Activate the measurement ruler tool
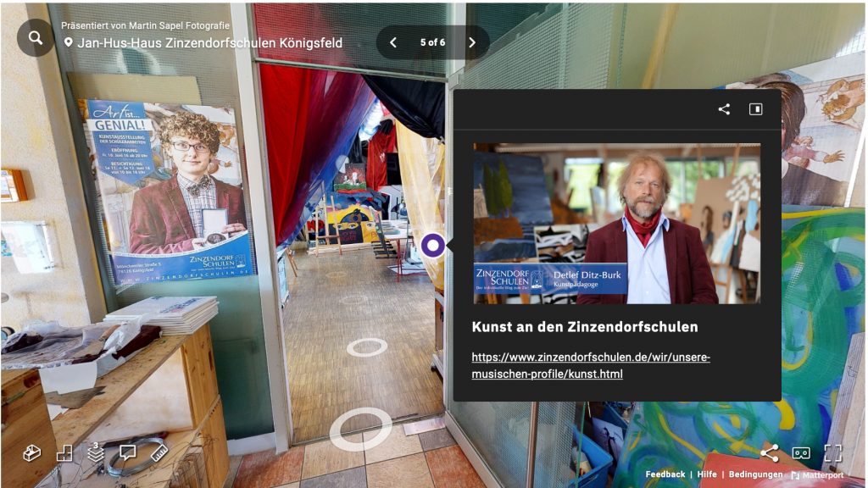The height and width of the screenshot is (488, 868). [159, 453]
